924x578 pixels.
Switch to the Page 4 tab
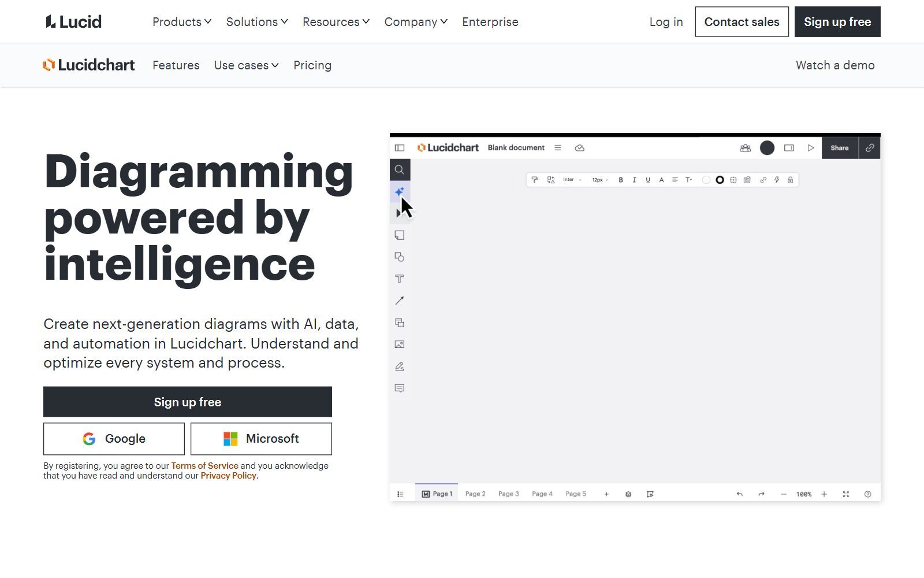pos(542,494)
